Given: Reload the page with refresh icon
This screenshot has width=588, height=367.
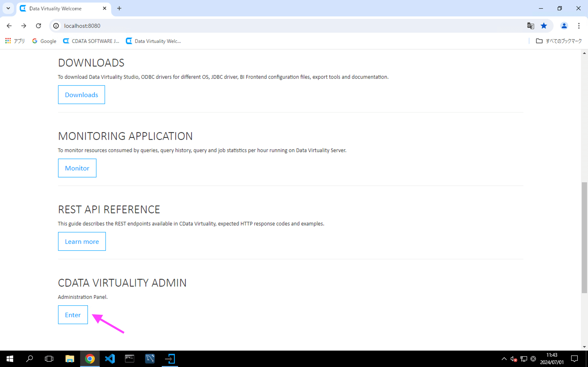Looking at the screenshot, I should click(x=38, y=26).
